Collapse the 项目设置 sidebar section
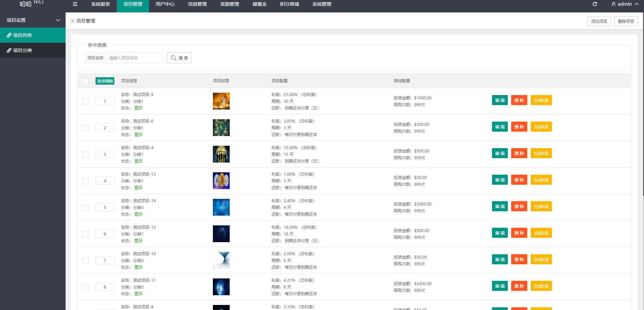Viewport: 644px width, 310px height. 58,20
